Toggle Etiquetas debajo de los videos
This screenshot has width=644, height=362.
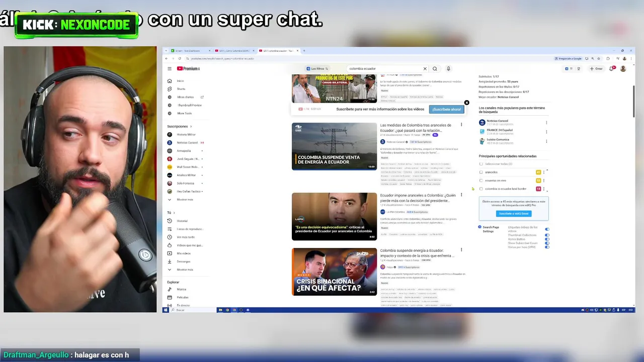click(x=547, y=229)
